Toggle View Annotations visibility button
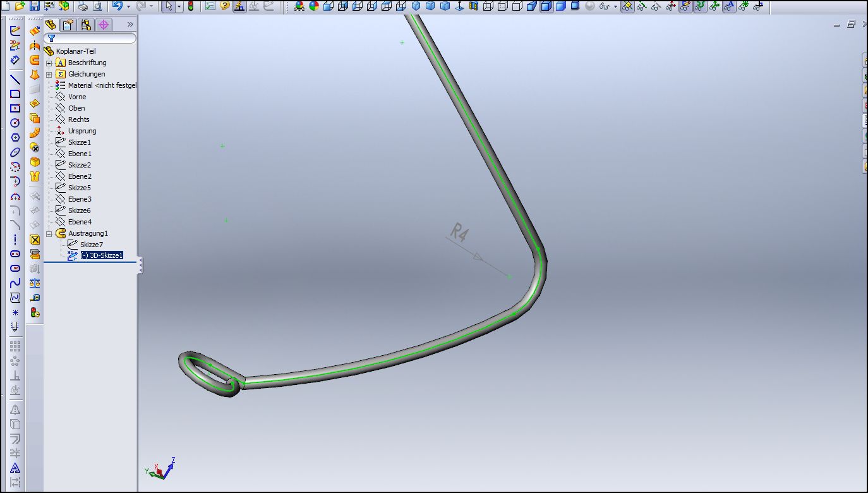The height and width of the screenshot is (493, 868). [729, 6]
